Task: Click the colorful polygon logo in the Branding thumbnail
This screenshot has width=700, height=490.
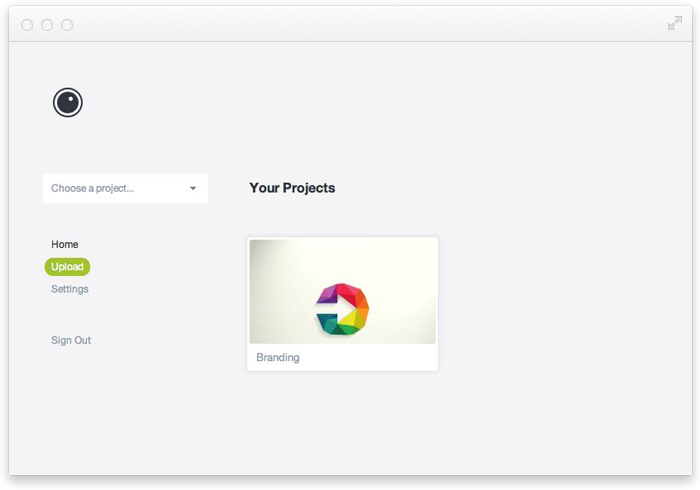Action: click(x=342, y=308)
